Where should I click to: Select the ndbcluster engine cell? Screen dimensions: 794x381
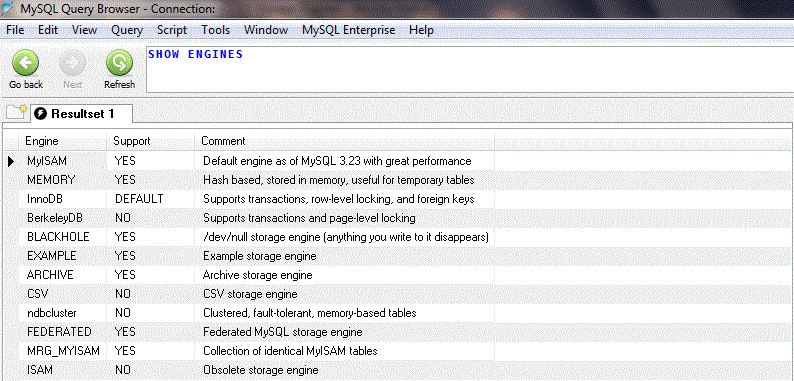click(x=62, y=313)
